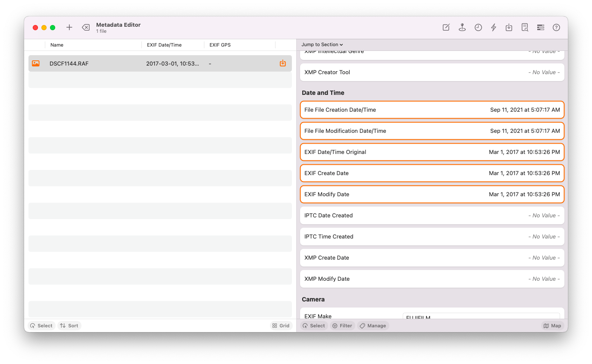Open the Jump to Section dropdown
Screen dimensions: 592x364
point(322,44)
